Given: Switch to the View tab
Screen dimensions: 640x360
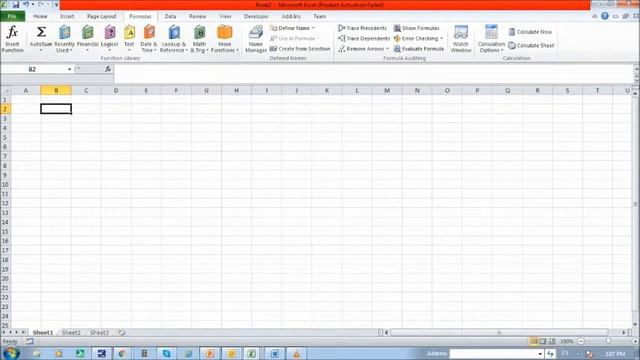Looking at the screenshot, I should [225, 16].
